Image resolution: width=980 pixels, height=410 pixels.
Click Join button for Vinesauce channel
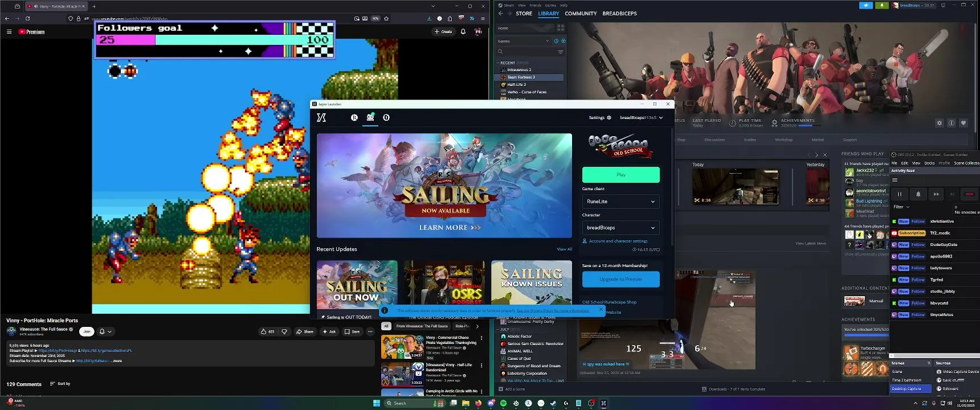pos(87,331)
